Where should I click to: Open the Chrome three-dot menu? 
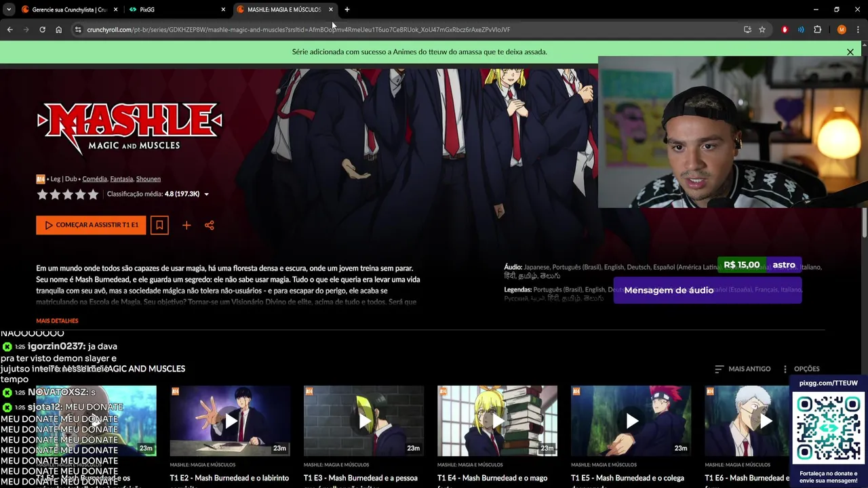pyautogui.click(x=859, y=30)
